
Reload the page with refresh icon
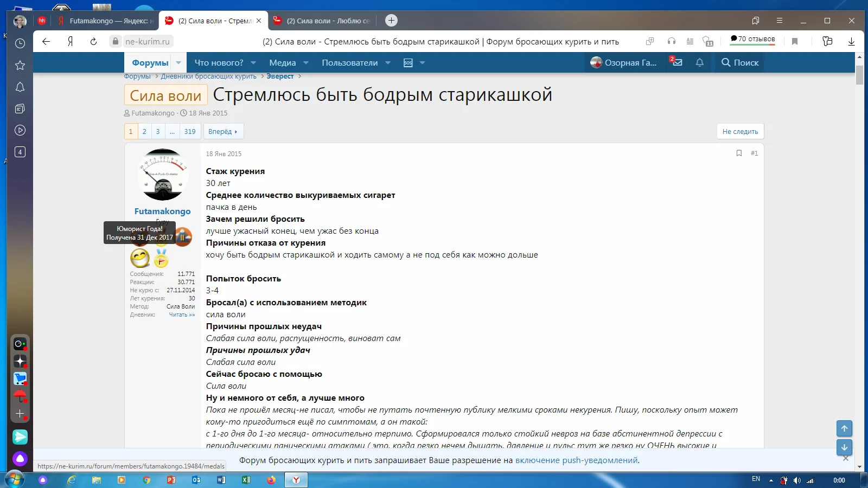[92, 41]
